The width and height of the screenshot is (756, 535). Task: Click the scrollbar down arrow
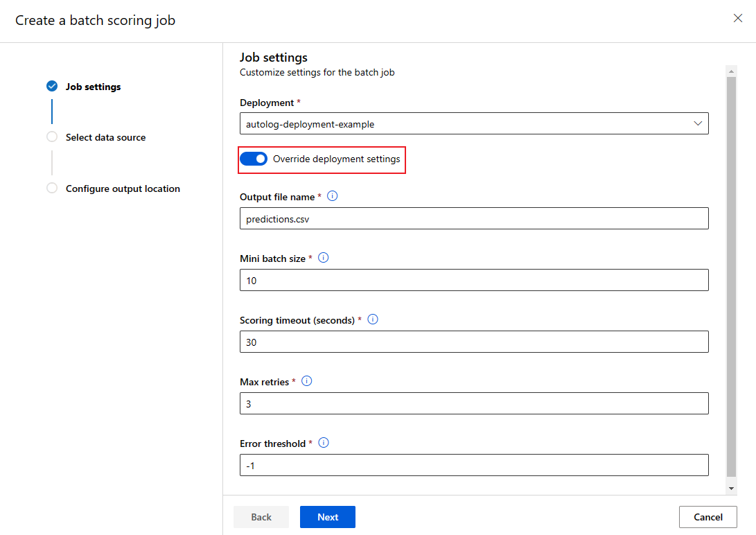coord(731,488)
